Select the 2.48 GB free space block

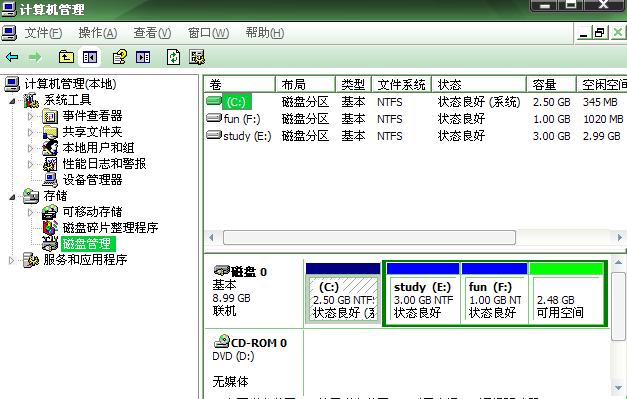click(x=566, y=293)
